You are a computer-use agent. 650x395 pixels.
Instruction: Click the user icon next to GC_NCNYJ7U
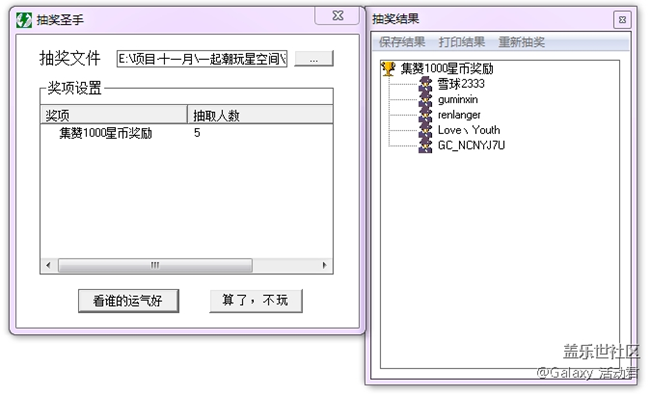[425, 145]
